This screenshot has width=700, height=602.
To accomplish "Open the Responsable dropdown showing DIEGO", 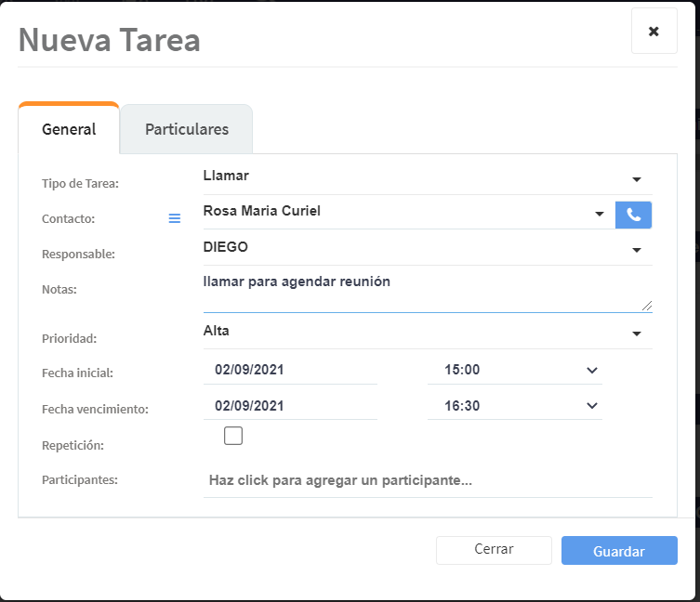I will pyautogui.click(x=637, y=250).
